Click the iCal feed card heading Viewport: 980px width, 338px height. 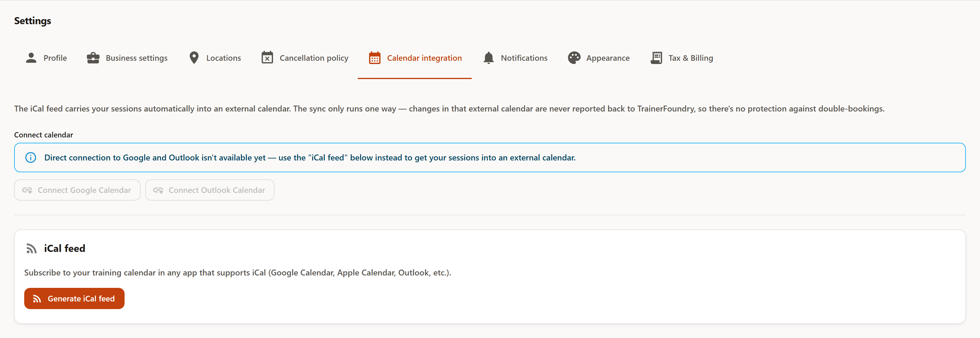[64, 248]
